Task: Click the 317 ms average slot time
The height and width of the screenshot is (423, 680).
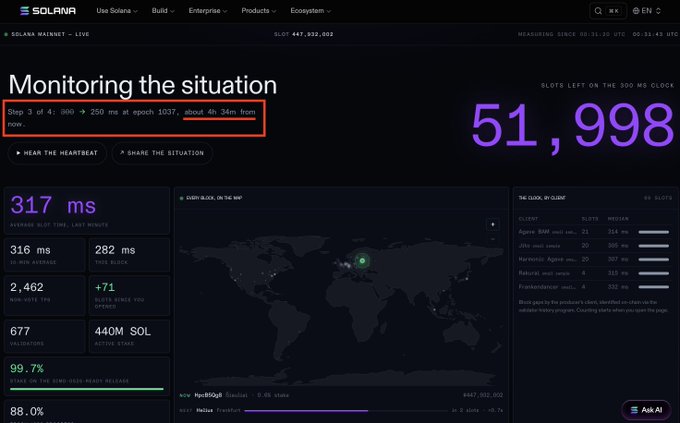Action: [53, 205]
